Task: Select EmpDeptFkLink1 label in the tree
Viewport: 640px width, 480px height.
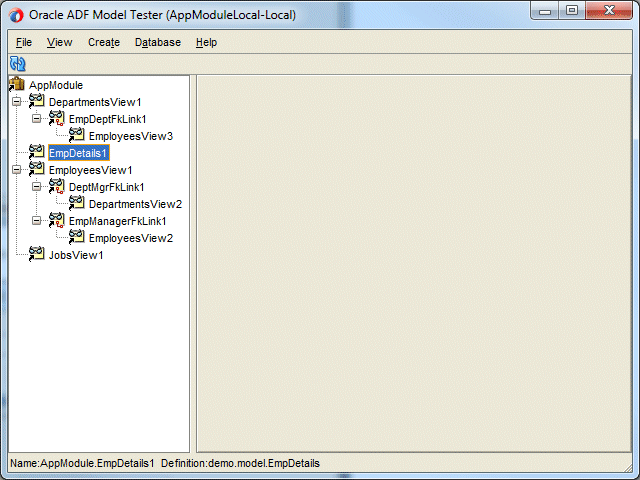Action: [108, 119]
